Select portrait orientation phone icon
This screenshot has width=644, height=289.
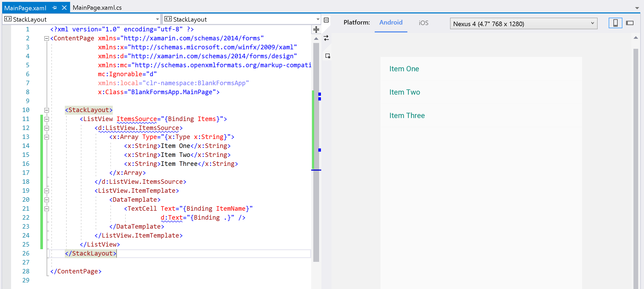(615, 23)
